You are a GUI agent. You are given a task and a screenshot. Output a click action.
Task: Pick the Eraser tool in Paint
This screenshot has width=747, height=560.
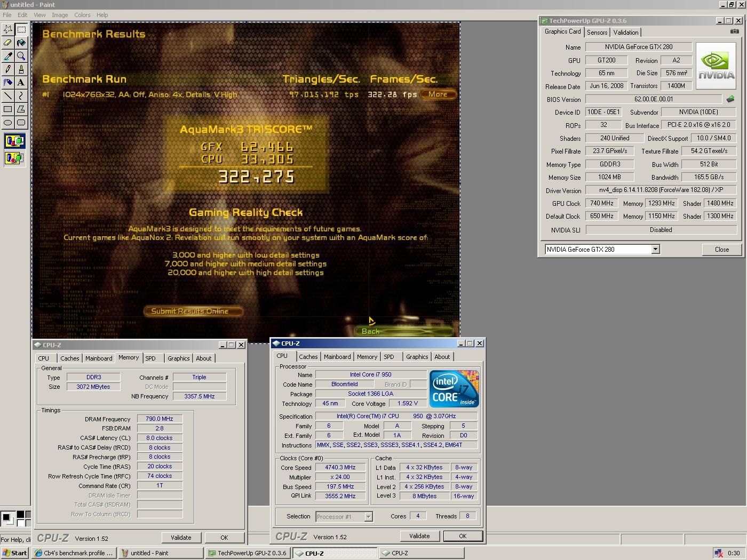(8, 42)
